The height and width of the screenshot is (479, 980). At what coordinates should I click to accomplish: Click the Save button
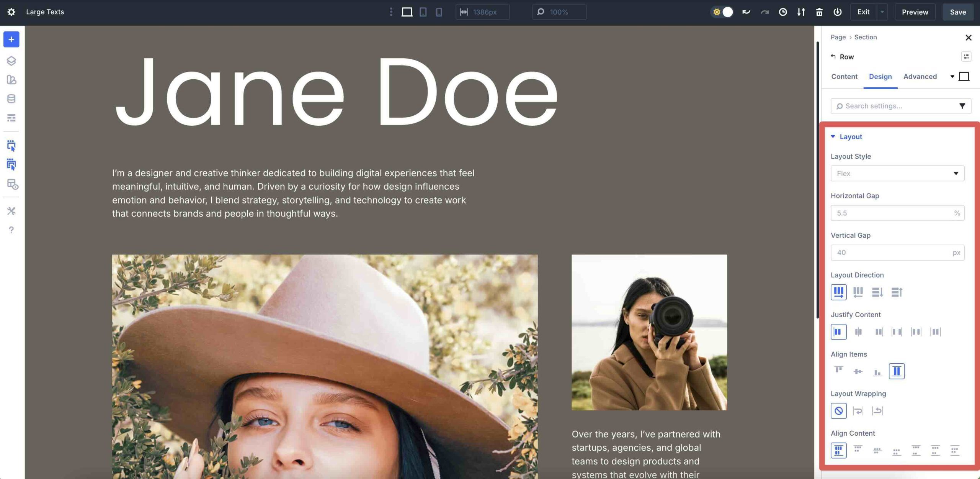[x=958, y=12]
